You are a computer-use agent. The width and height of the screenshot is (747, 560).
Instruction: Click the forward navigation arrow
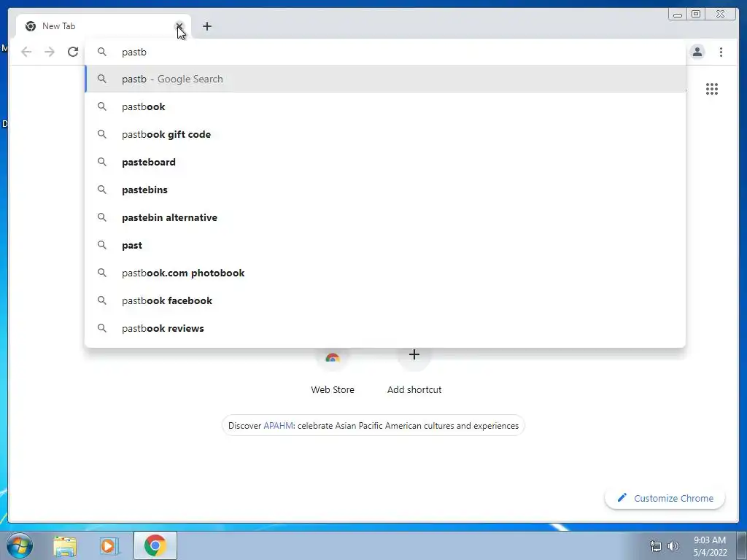coord(50,52)
